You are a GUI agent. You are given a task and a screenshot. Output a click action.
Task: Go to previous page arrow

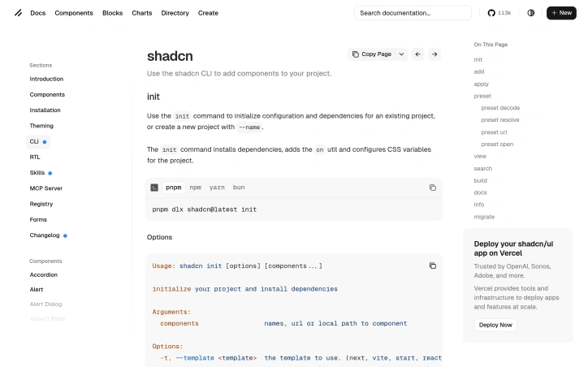tap(417, 54)
